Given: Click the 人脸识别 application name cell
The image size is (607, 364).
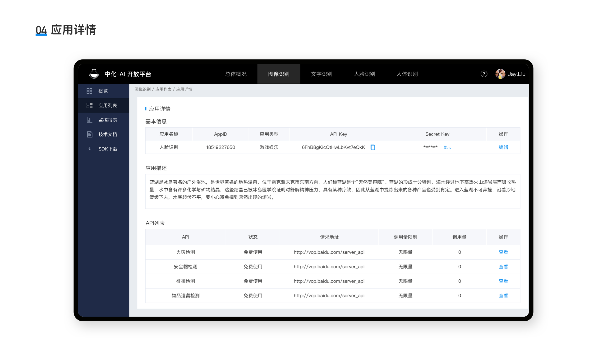Looking at the screenshot, I should coord(169,147).
